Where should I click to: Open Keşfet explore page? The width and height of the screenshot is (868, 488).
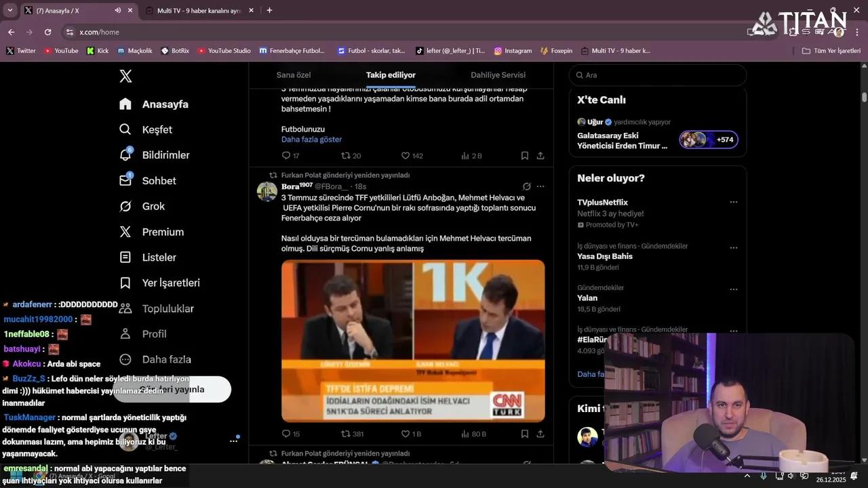pyautogui.click(x=146, y=129)
